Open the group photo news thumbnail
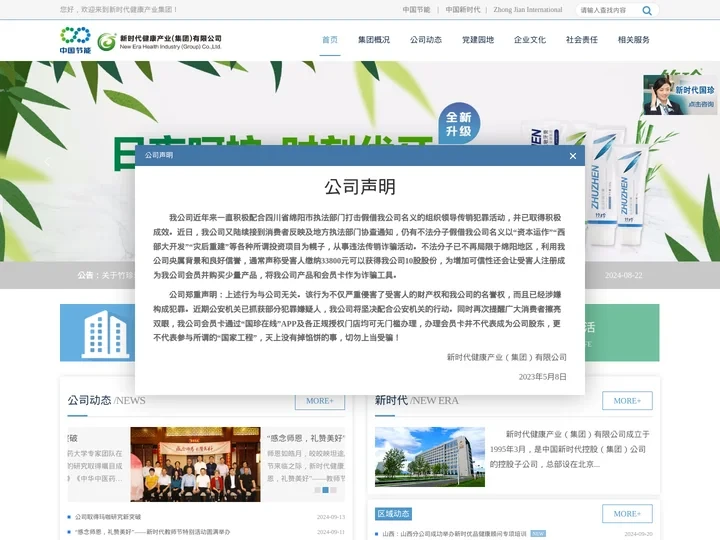The image size is (720, 540). [x=195, y=464]
